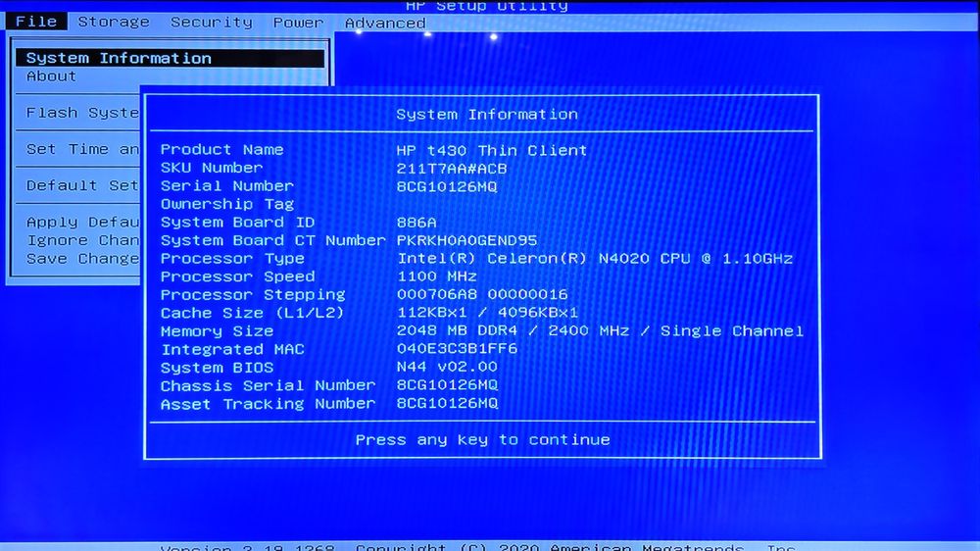Click the Cache Size (L1/L2) label
The width and height of the screenshot is (980, 551).
click(253, 313)
